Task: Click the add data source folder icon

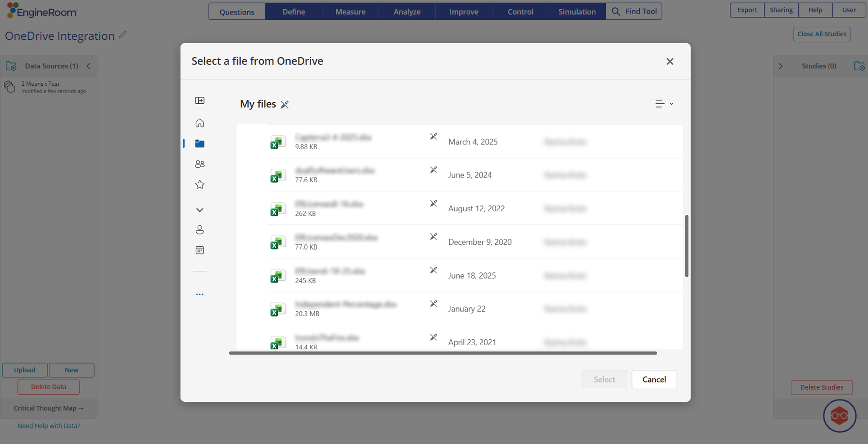Action: point(11,66)
